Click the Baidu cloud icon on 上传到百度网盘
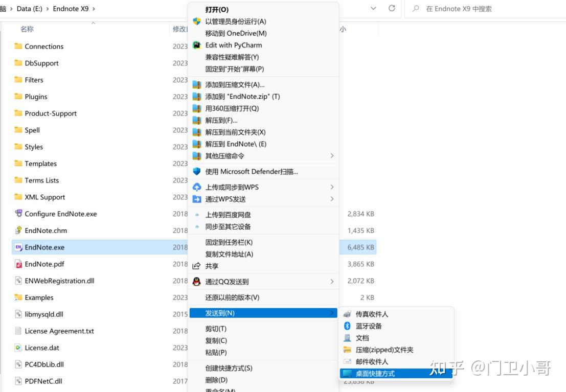Viewport: 566px width, 392px height. point(196,215)
